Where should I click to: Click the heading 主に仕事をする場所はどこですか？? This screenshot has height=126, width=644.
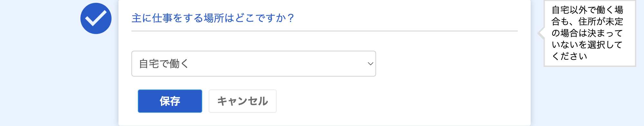213,18
